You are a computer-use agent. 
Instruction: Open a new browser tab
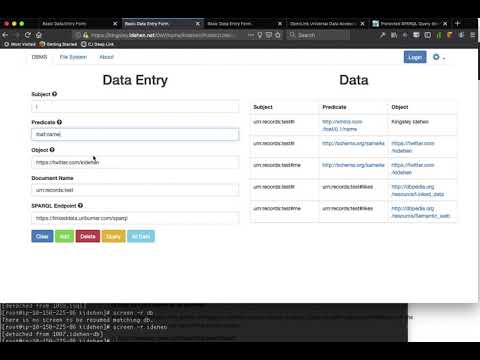point(457,23)
